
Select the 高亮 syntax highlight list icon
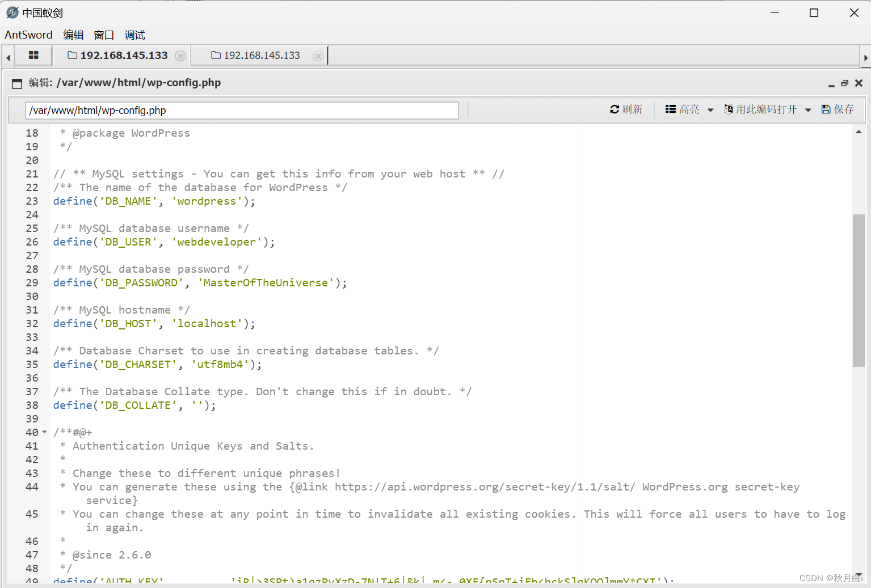670,109
